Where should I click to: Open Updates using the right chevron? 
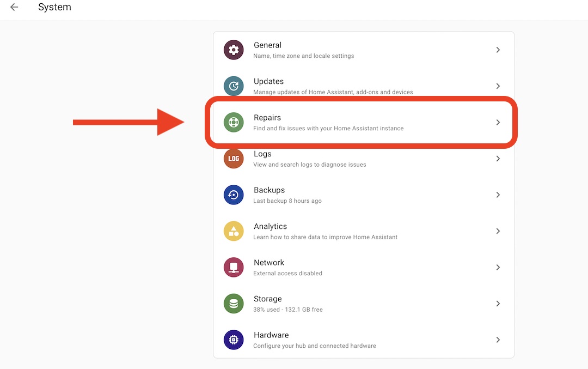point(498,86)
